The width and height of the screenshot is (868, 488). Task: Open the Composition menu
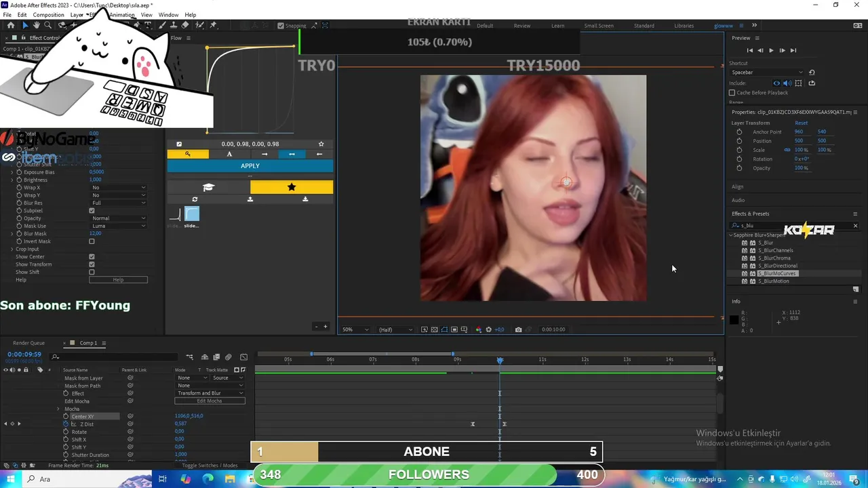click(x=48, y=15)
